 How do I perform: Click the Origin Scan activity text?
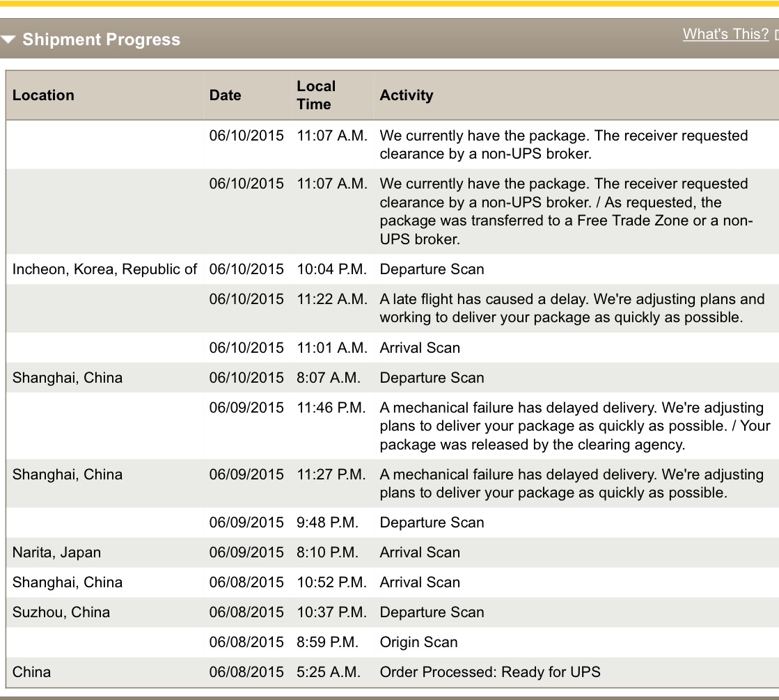point(418,642)
